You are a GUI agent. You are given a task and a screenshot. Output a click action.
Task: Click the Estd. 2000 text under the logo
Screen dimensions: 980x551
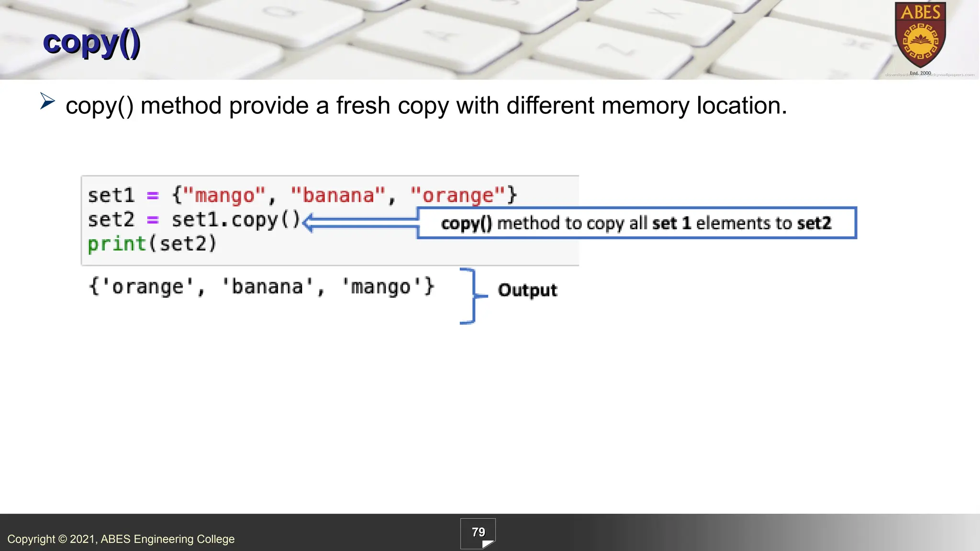920,73
